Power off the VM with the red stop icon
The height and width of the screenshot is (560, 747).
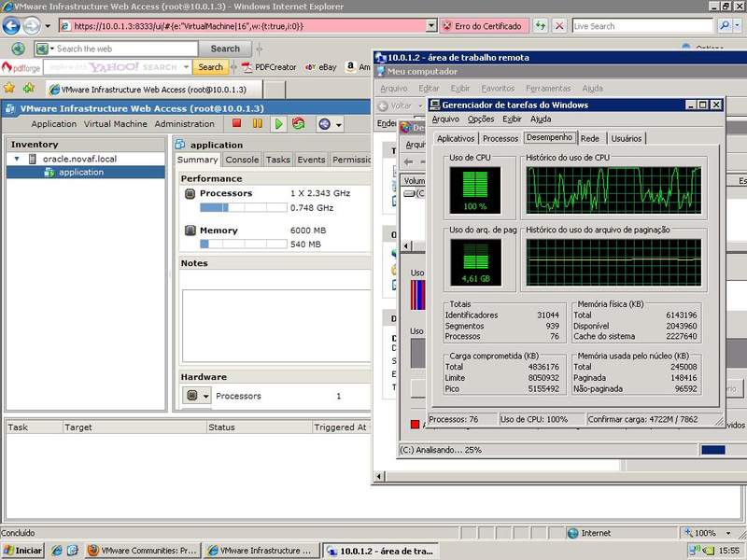[237, 124]
